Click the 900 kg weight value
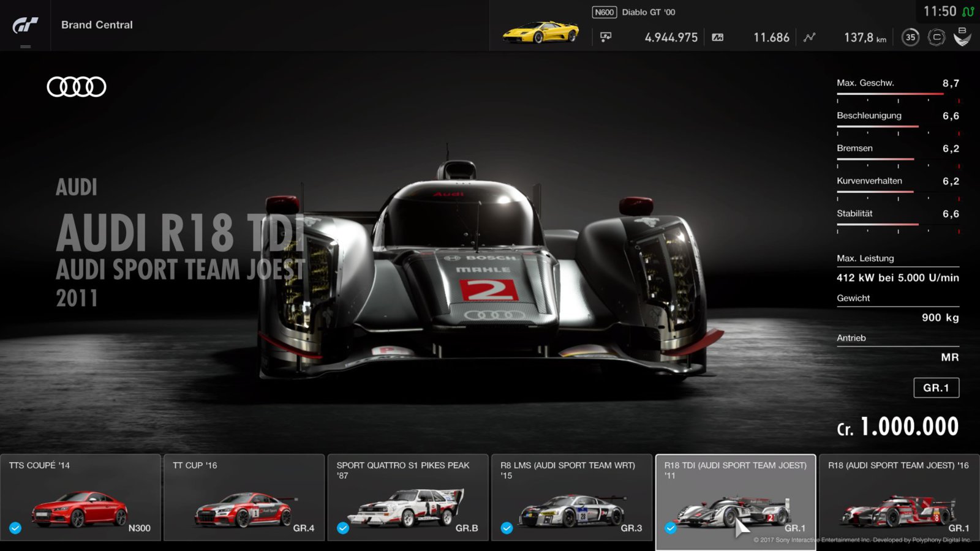 click(x=940, y=318)
